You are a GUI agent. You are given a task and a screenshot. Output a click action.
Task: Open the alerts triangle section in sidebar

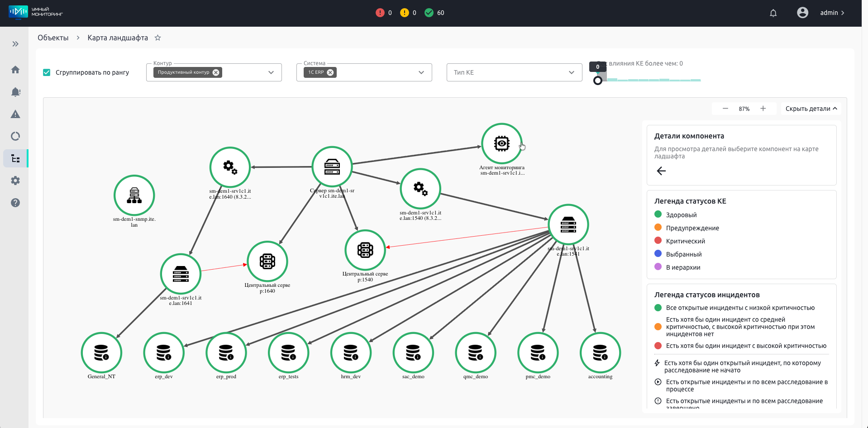click(x=15, y=114)
